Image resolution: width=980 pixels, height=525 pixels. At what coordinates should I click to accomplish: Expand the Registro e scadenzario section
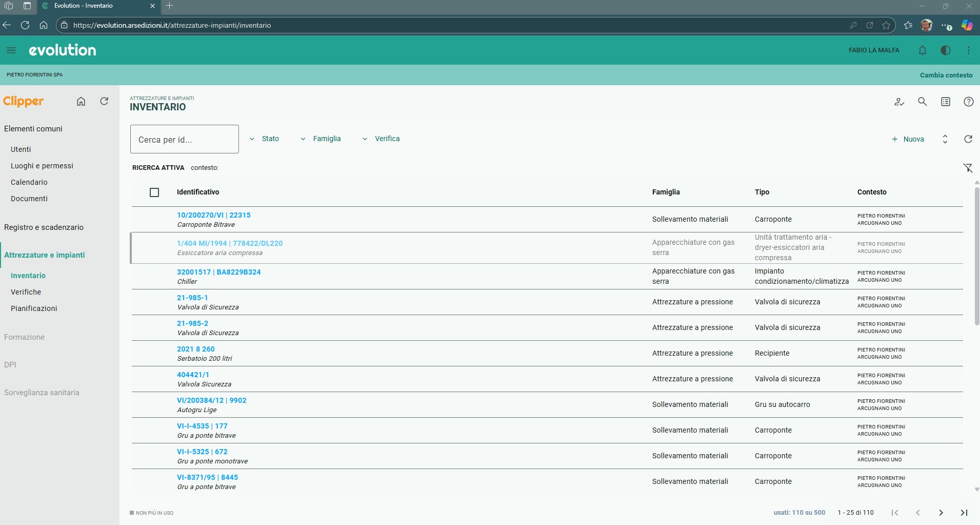pyautogui.click(x=44, y=227)
